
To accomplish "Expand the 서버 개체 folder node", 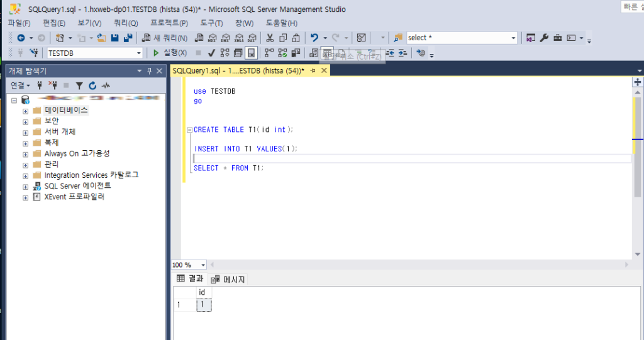I will click(25, 133).
